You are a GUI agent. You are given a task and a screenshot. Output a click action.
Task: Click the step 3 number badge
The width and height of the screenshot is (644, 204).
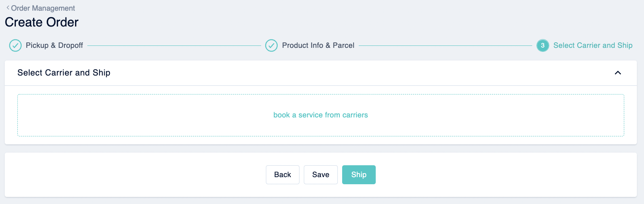pyautogui.click(x=542, y=45)
